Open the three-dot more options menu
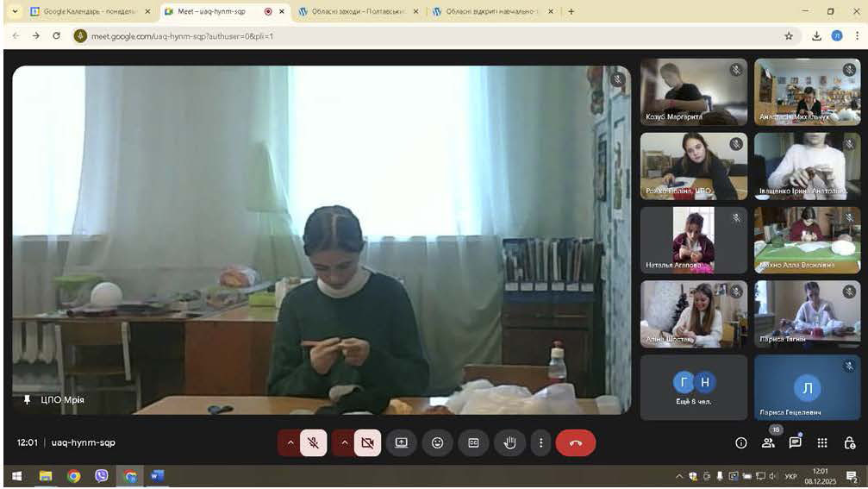Image resolution: width=868 pixels, height=489 pixels. click(x=540, y=442)
